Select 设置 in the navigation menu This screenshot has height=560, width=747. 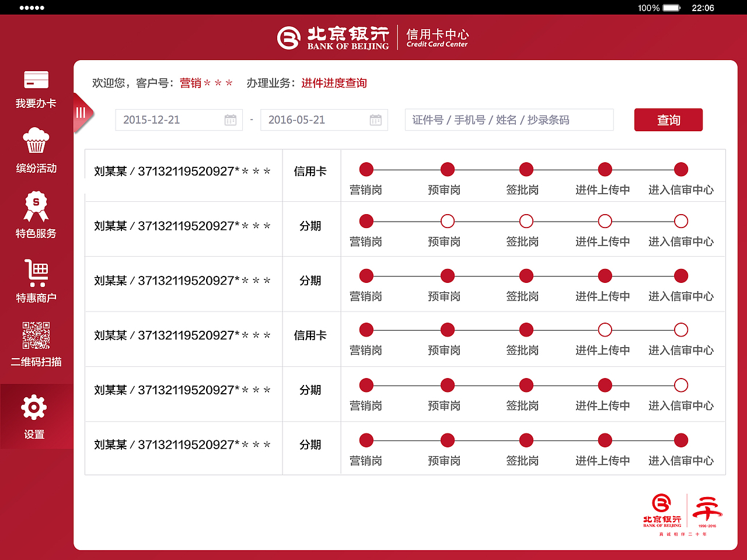pos(34,434)
